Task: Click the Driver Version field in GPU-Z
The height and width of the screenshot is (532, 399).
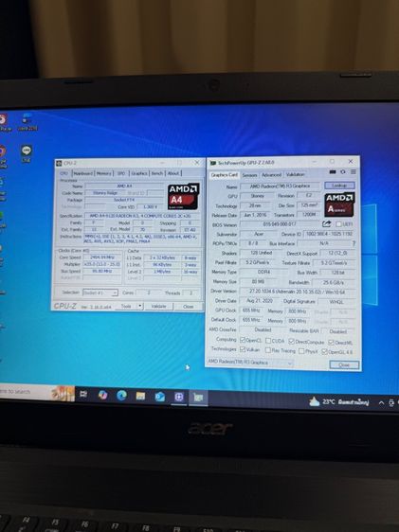Action: (x=298, y=292)
